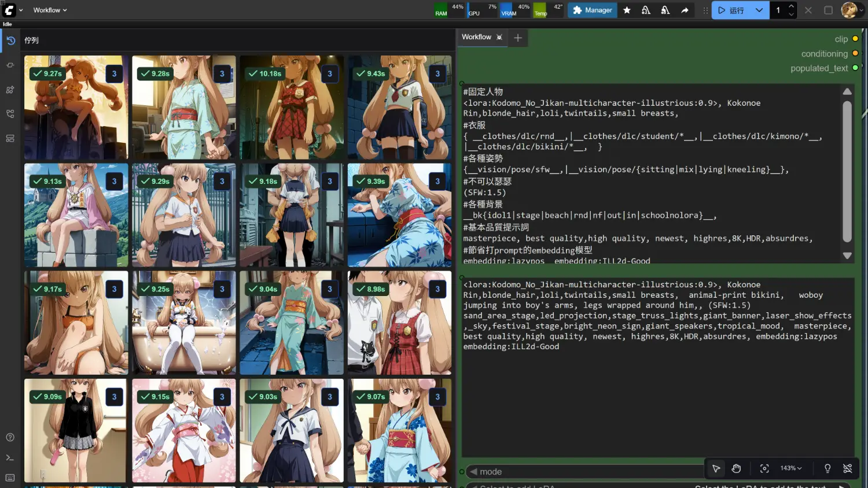
Task: Toggle link visibility in canvas toolbar
Action: 848,468
